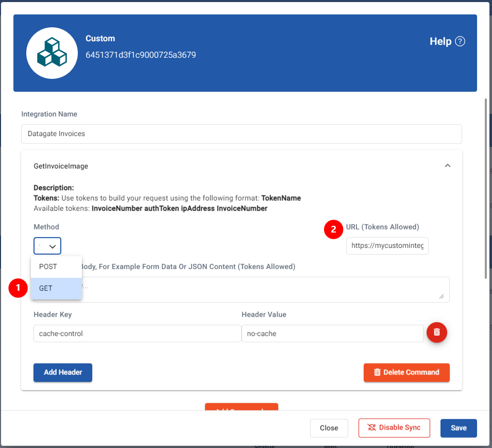Close the integration dialog

pos(329,428)
